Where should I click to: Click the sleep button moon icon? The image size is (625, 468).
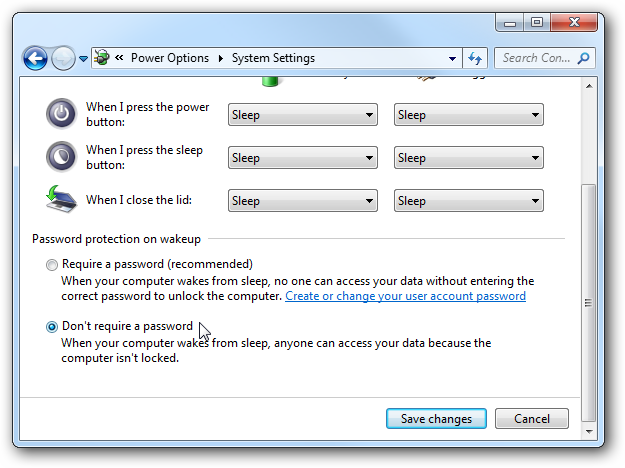[x=60, y=157]
